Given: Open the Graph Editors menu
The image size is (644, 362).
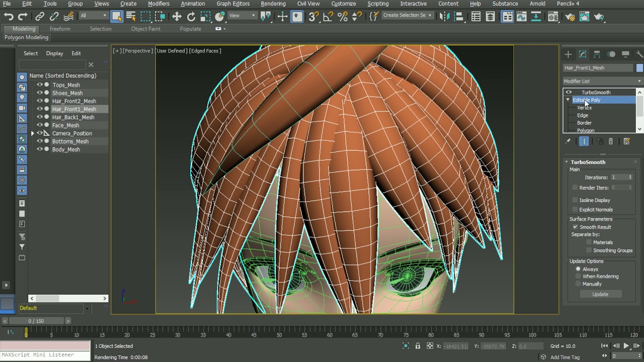Looking at the screenshot, I should point(233,4).
